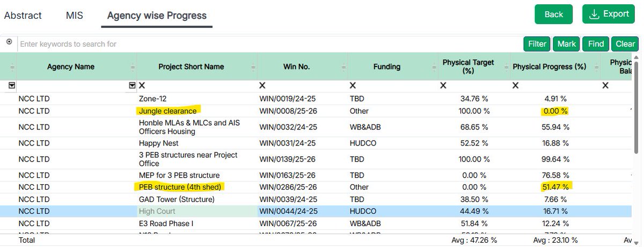Click the Clear button
Viewport: 644px width, 247px height.
[625, 44]
